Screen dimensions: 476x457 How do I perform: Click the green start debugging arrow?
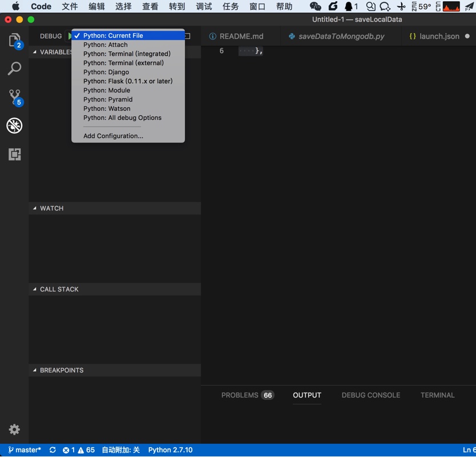(x=70, y=36)
